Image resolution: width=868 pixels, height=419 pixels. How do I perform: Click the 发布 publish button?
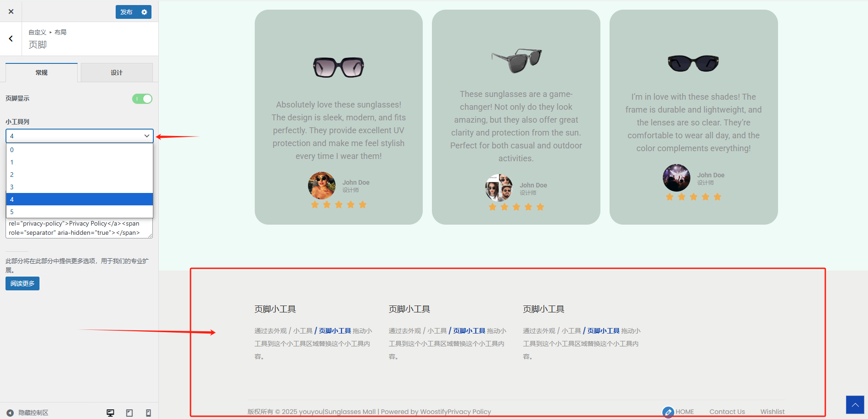point(126,12)
